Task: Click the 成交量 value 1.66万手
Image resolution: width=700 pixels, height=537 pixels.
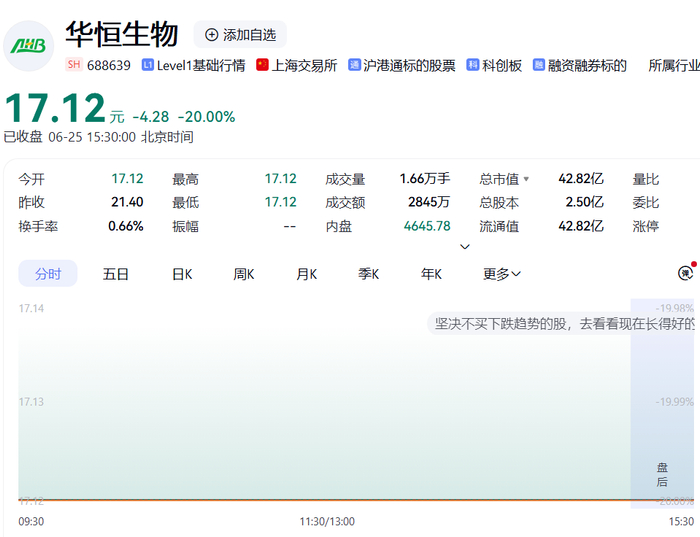Action: 425,179
